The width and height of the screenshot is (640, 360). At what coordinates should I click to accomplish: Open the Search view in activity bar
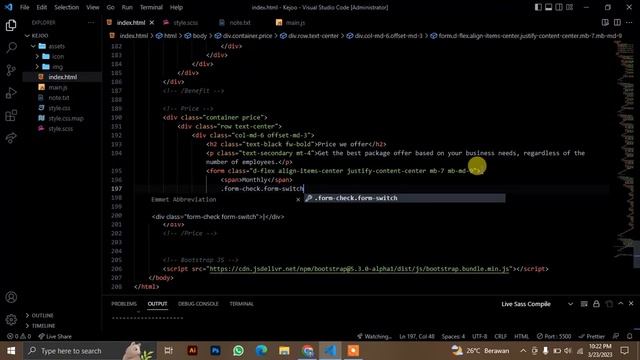[11, 47]
